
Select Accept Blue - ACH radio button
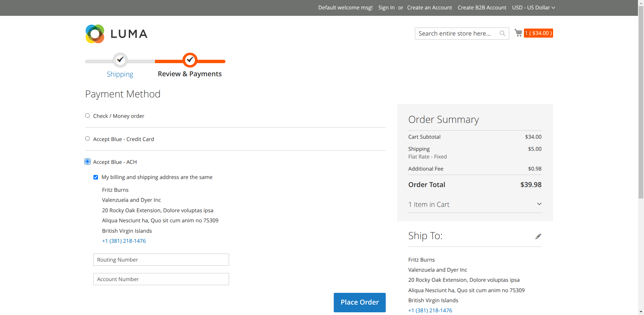click(x=88, y=162)
